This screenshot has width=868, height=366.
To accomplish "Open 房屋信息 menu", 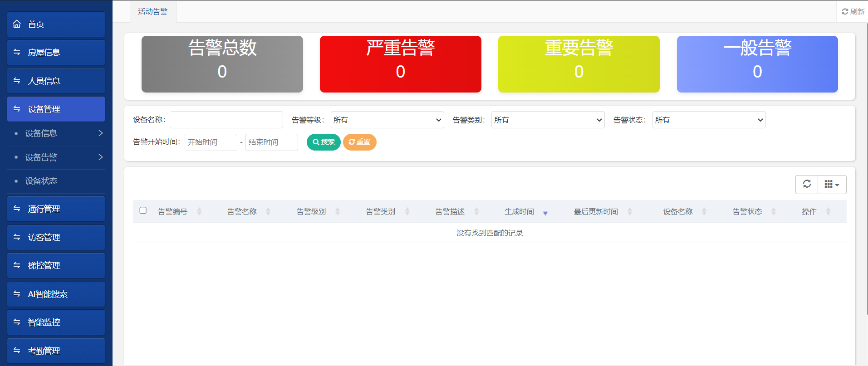I will (x=56, y=52).
